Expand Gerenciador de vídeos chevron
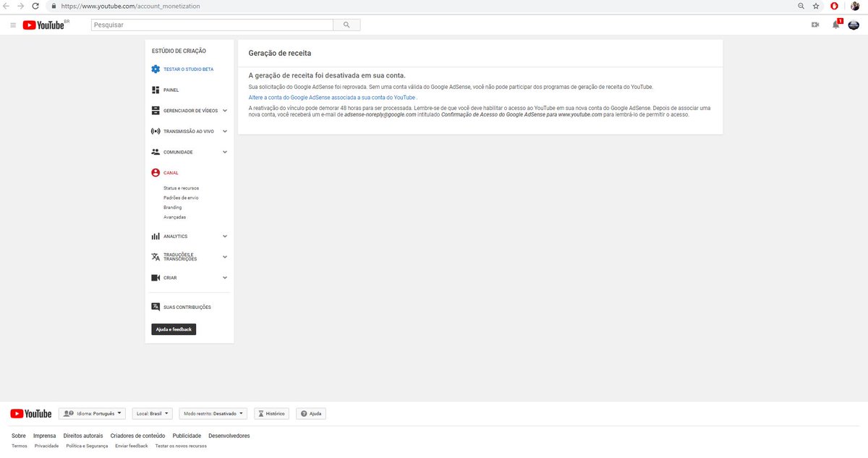This screenshot has width=868, height=458. point(225,111)
